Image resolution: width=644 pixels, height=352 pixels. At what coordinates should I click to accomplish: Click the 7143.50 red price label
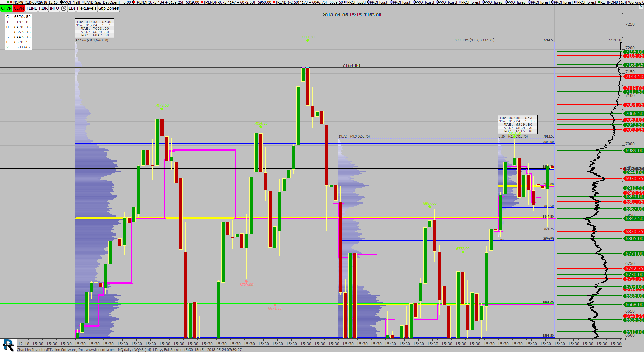pyautogui.click(x=634, y=77)
